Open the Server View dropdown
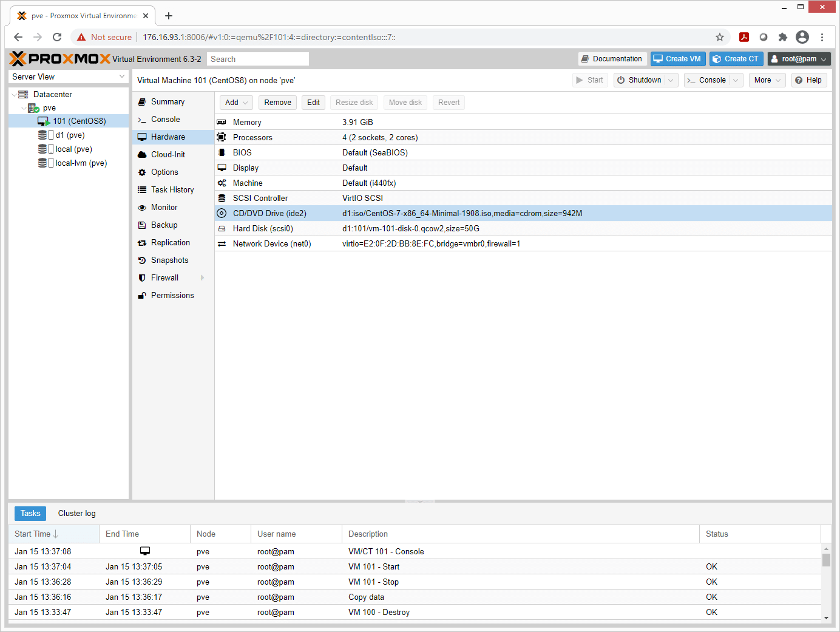 122,76
